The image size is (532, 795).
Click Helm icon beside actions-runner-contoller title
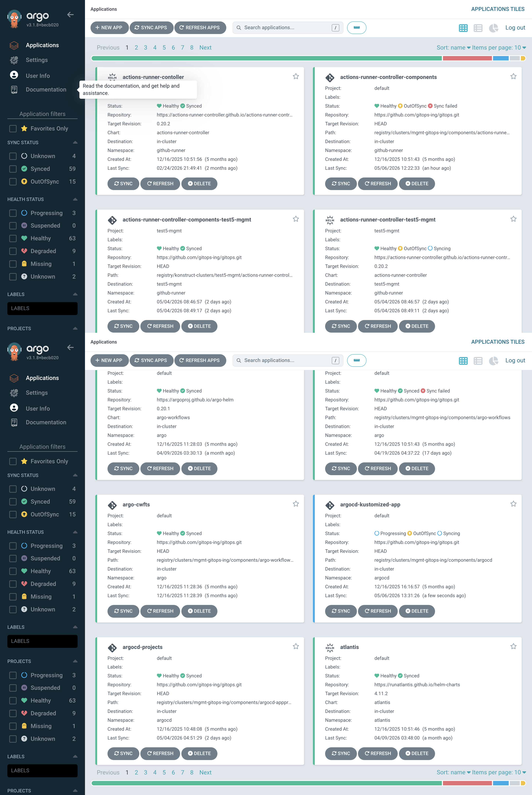coord(112,77)
